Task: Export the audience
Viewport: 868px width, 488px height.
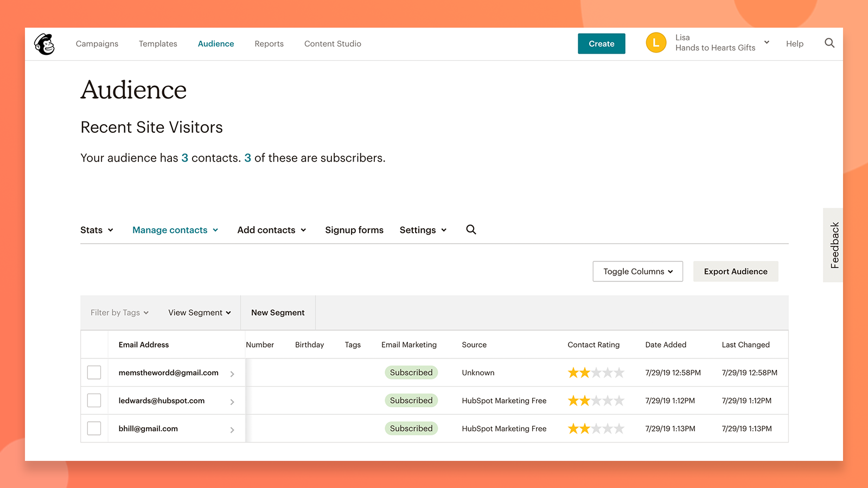Action: (x=736, y=271)
